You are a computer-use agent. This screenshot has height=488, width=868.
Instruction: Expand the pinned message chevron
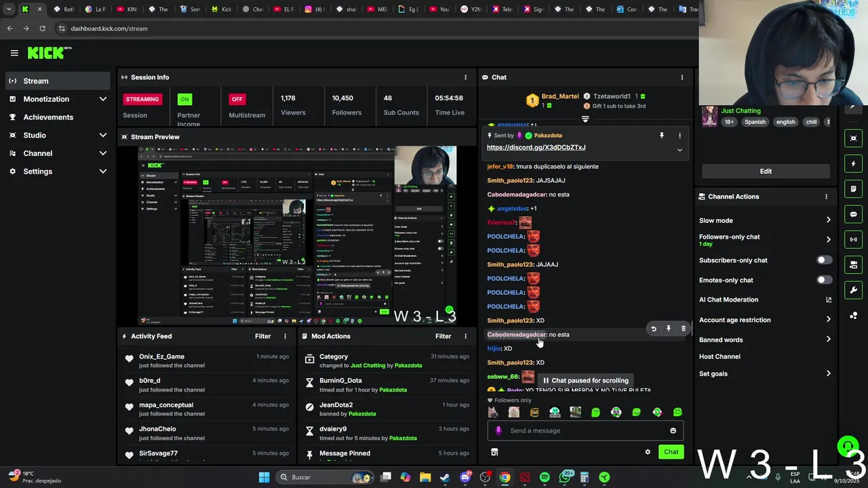click(679, 150)
